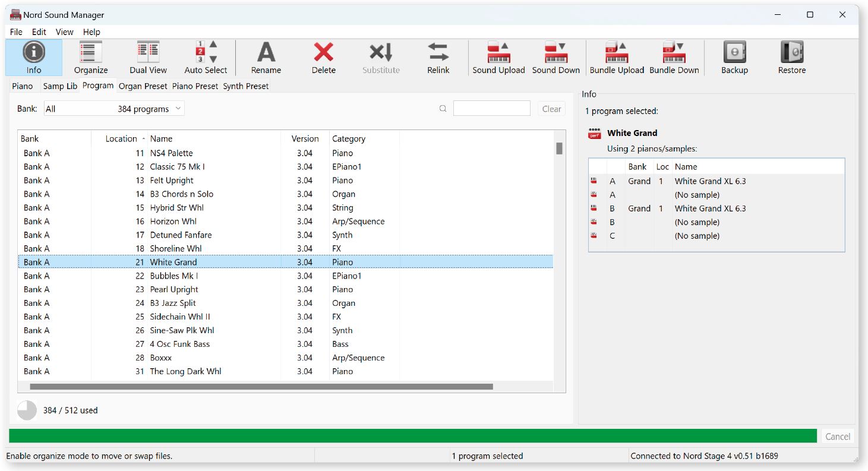Select the Boxxx program row
The width and height of the screenshot is (868, 471).
pos(286,358)
